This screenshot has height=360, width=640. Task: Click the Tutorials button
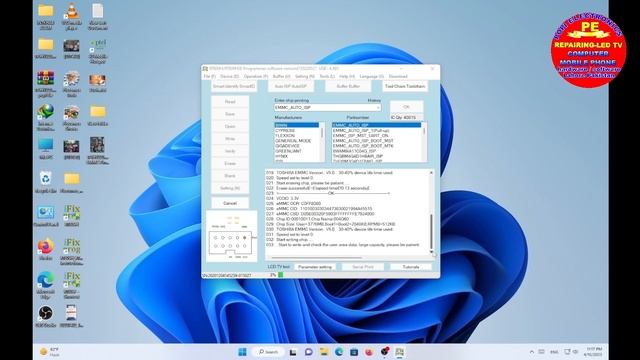411,267
